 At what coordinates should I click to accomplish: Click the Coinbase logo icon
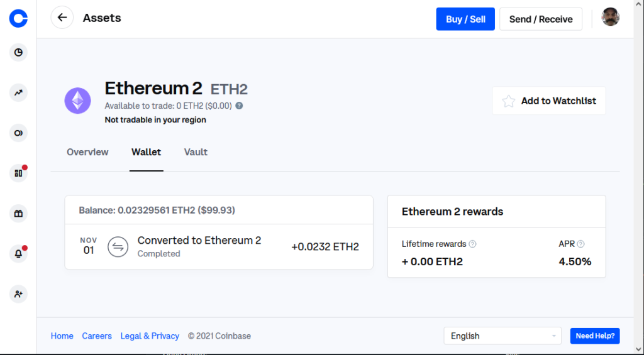18,18
